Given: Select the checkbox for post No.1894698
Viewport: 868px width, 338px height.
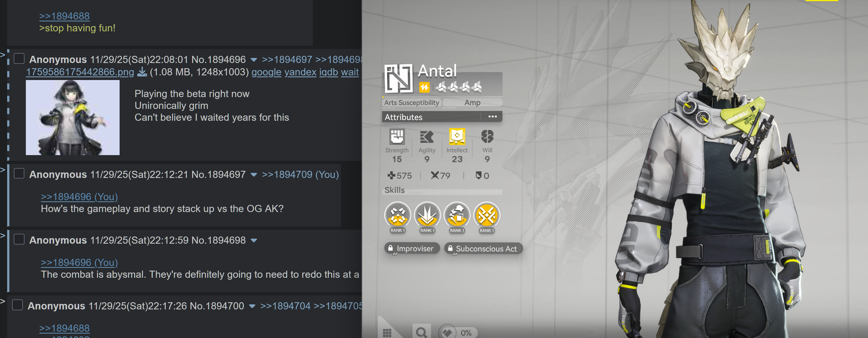Looking at the screenshot, I should click(x=19, y=239).
